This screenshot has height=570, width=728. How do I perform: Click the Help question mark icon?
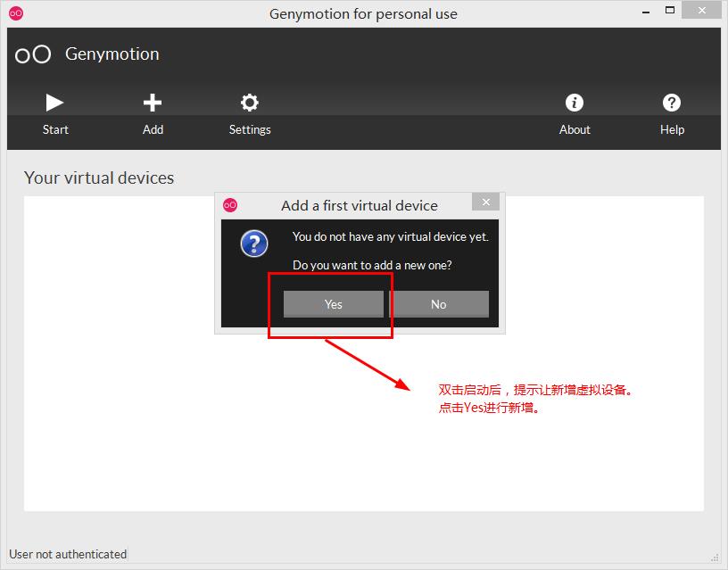coord(672,103)
